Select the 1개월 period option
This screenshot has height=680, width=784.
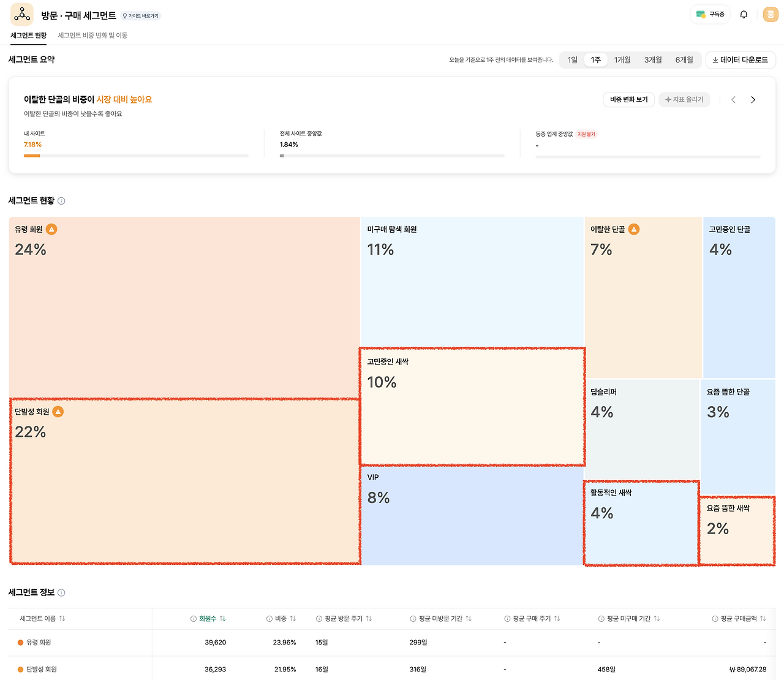click(623, 60)
